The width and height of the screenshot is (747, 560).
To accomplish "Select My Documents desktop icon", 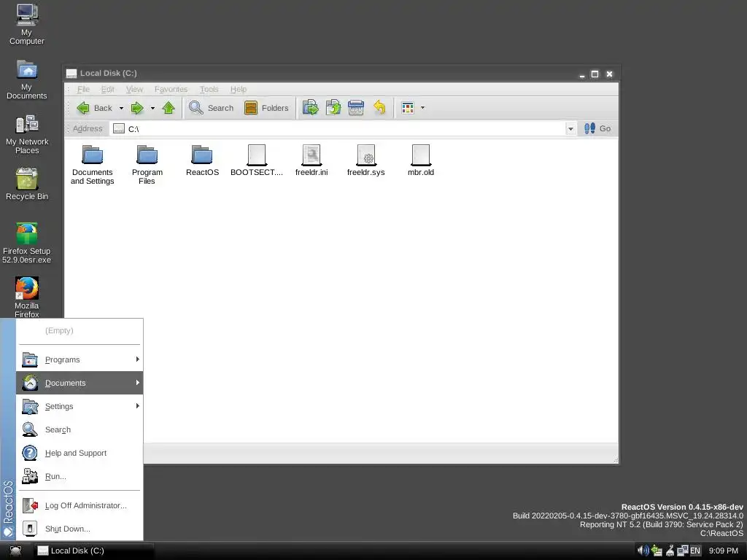I will point(27,79).
